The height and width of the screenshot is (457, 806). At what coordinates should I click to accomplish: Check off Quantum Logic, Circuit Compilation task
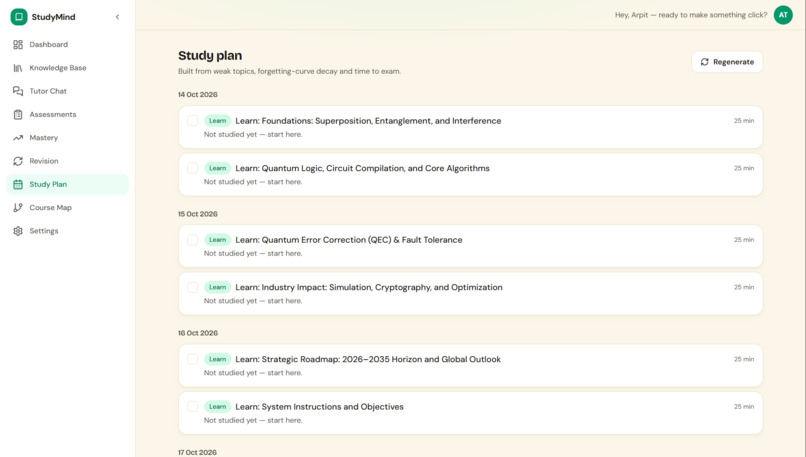pos(192,168)
